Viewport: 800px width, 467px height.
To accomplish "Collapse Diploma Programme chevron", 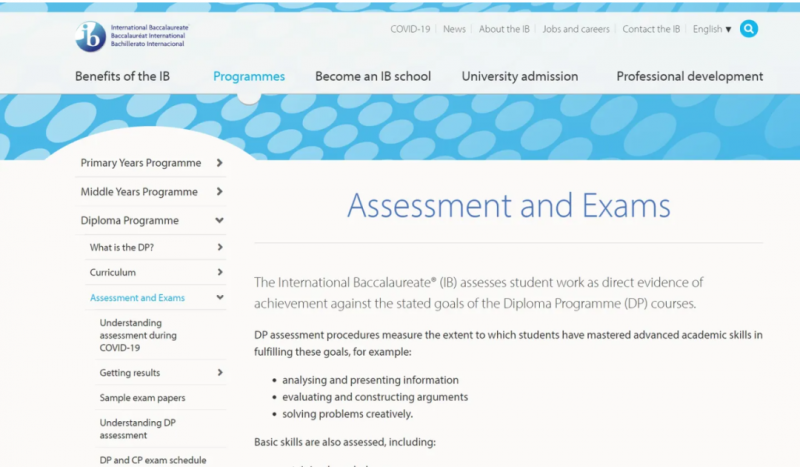I will pos(219,220).
